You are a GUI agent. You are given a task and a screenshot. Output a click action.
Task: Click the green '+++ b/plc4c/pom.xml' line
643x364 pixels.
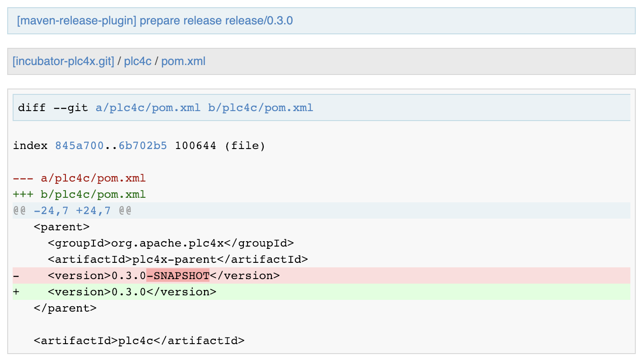tap(79, 195)
